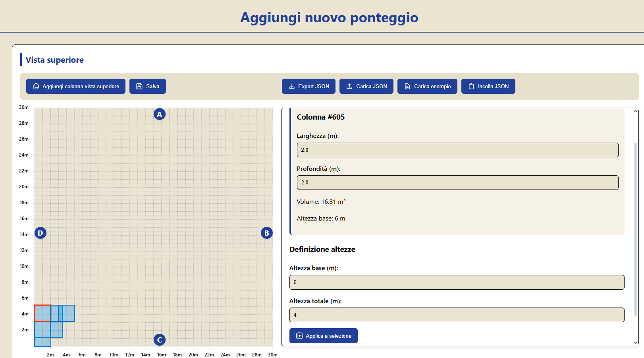
Task: Select the red-outlined column on the grid
Action: (42, 313)
